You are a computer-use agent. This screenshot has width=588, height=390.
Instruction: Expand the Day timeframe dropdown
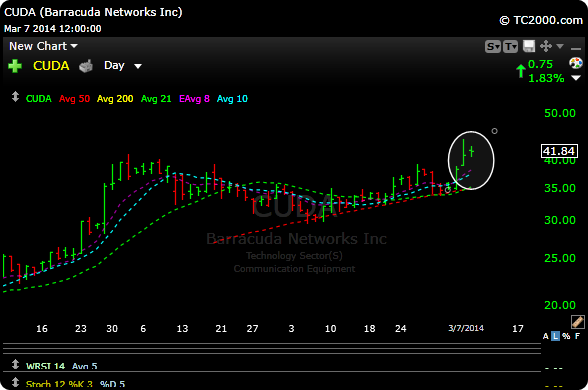123,66
